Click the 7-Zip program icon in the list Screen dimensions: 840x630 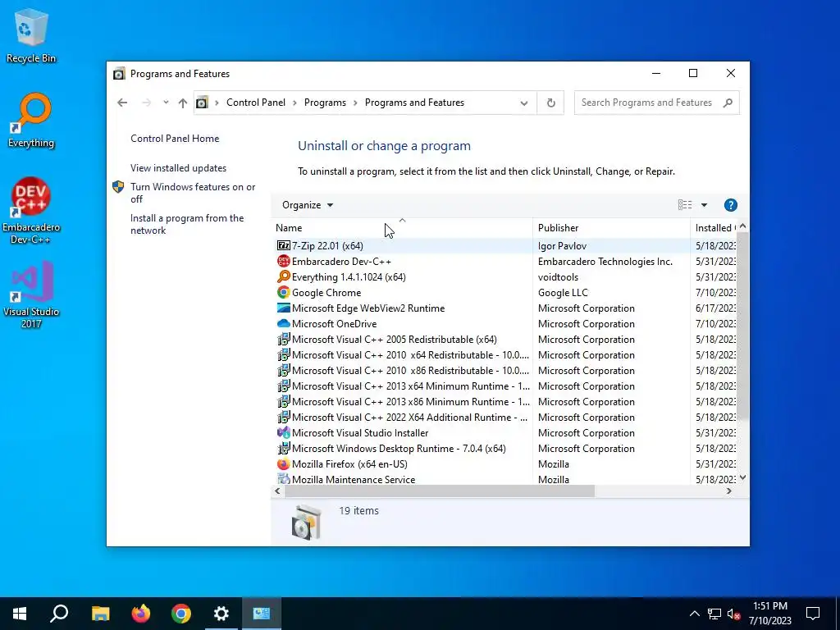283,246
